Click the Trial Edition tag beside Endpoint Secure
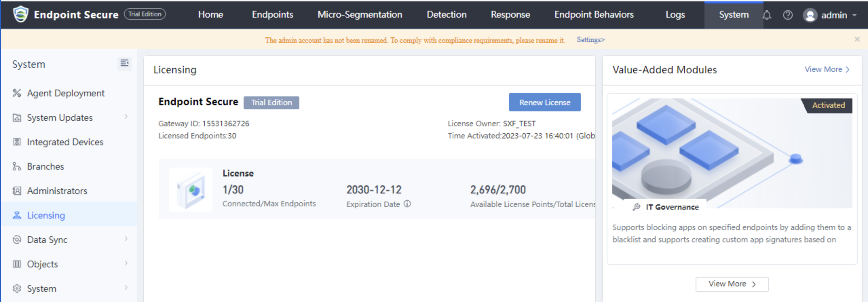This screenshot has height=302, width=868. 271,102
